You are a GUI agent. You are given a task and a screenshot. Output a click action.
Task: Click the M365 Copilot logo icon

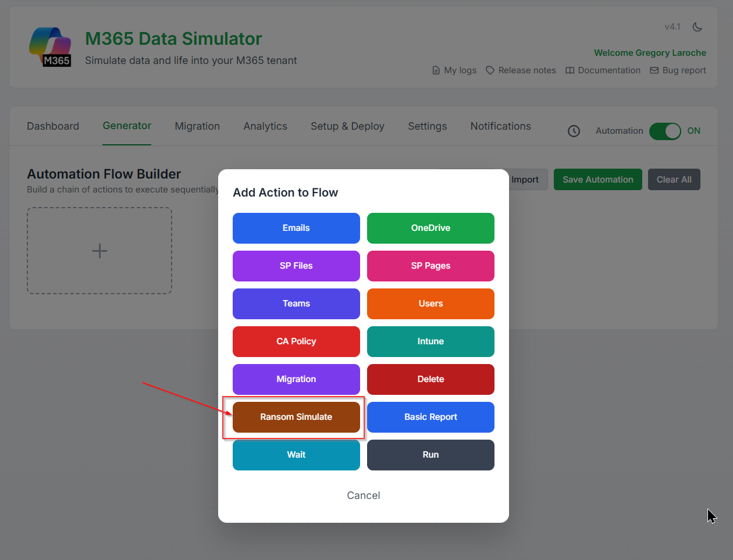tap(50, 47)
